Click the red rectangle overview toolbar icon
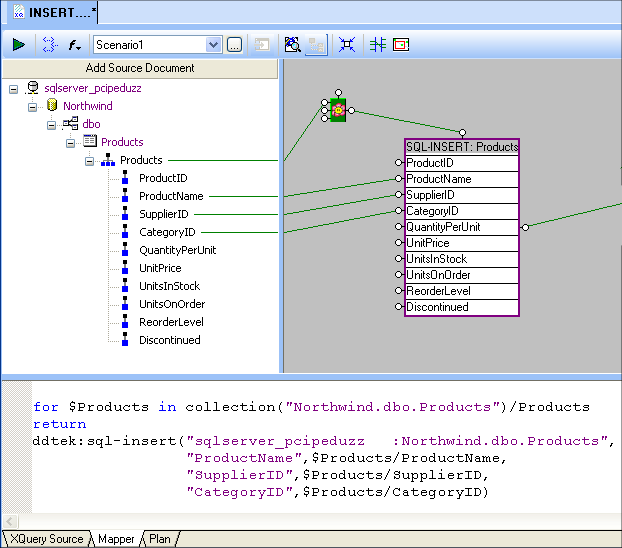622x548 pixels. click(x=401, y=44)
